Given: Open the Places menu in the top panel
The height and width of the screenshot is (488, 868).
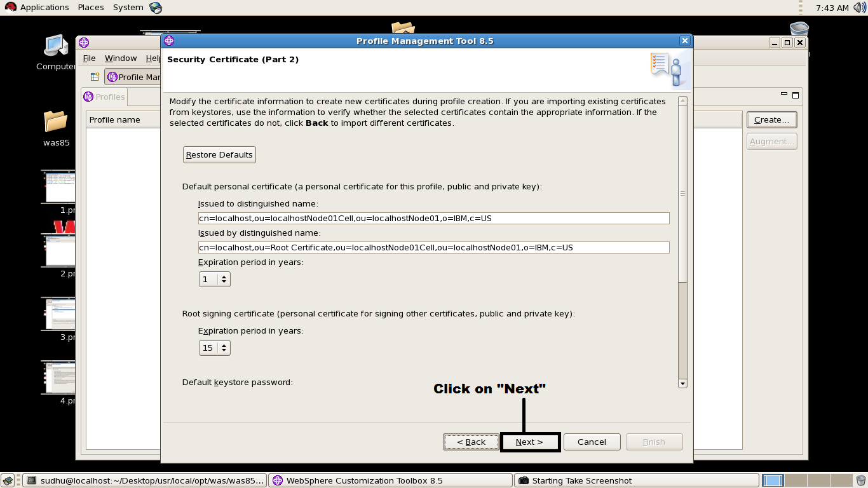Looking at the screenshot, I should (90, 7).
